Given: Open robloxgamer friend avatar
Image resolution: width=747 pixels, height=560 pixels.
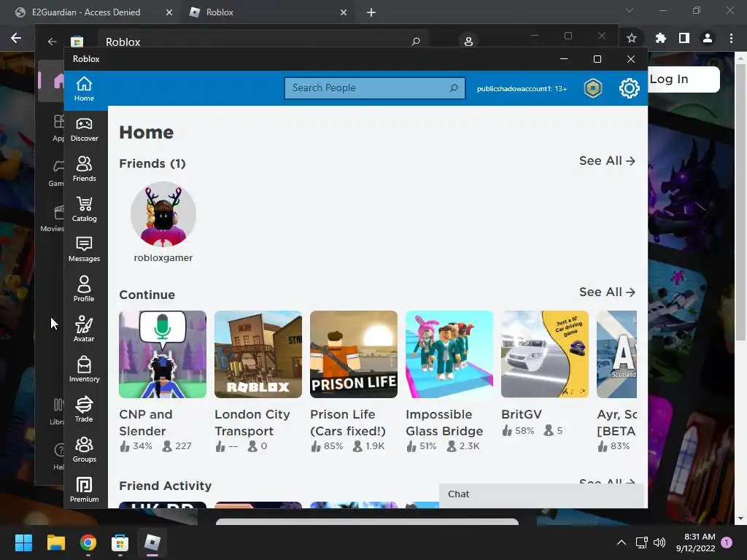Looking at the screenshot, I should tap(163, 214).
